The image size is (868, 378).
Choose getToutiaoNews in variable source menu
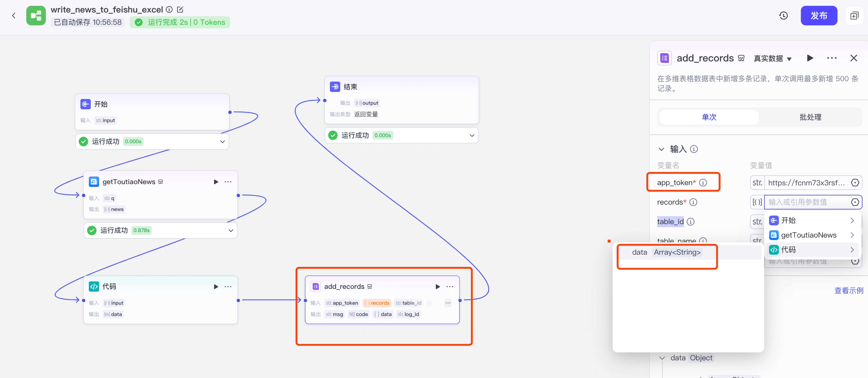coord(809,235)
